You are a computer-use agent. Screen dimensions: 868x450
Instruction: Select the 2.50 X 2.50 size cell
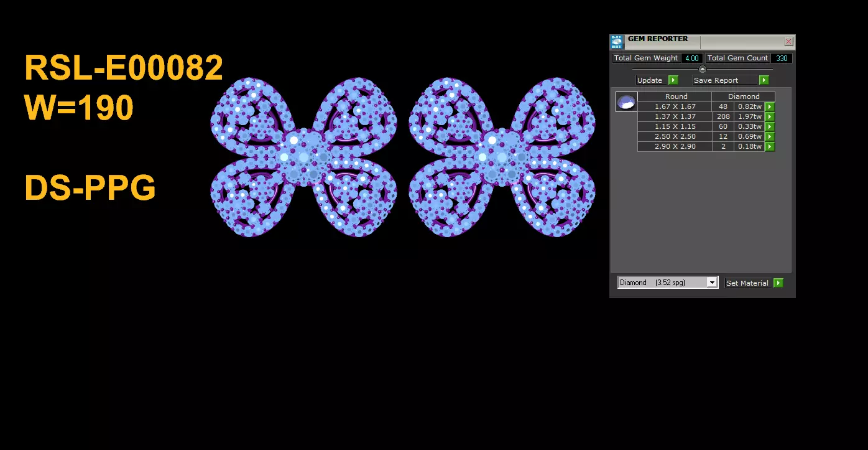(x=675, y=137)
